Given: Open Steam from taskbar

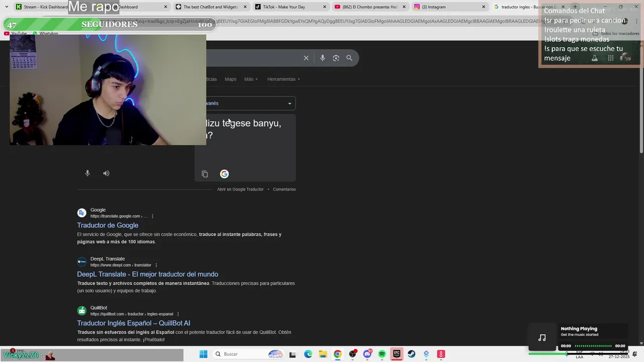Looking at the screenshot, I should [412, 354].
